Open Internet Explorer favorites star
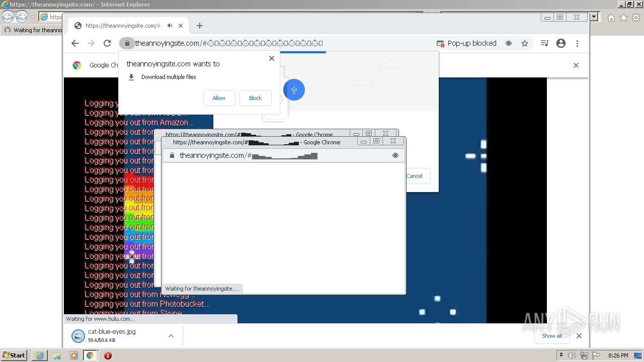 click(623, 18)
